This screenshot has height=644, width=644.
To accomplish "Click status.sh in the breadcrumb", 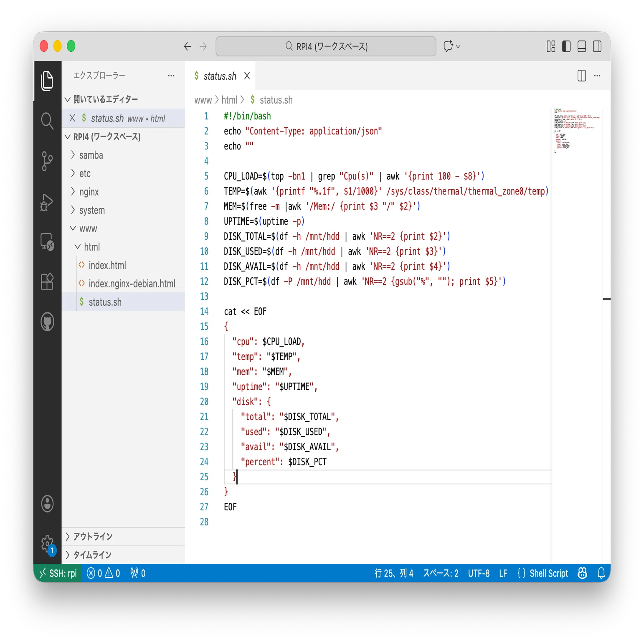I will 276,100.
